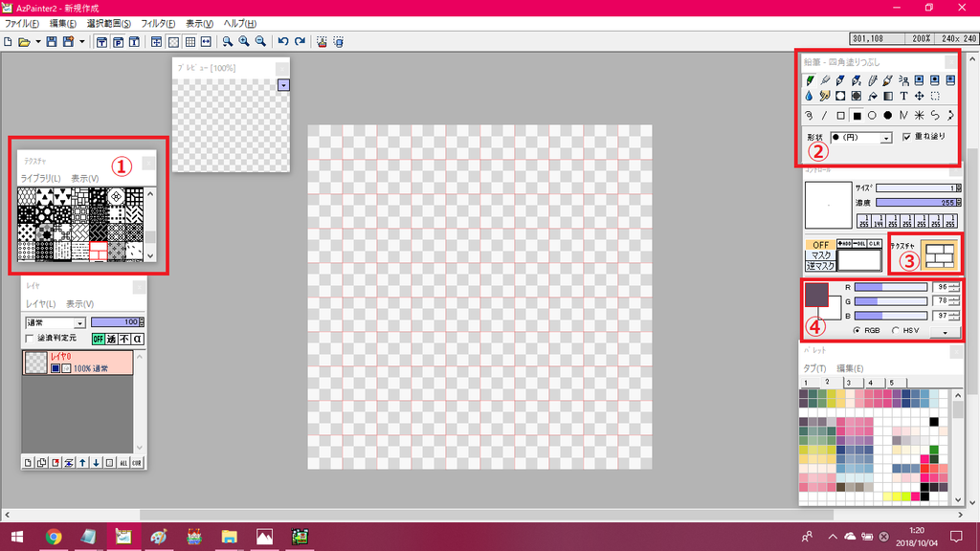Choose the filled rectangle draw type
This screenshot has width=980, height=551.
tap(857, 116)
